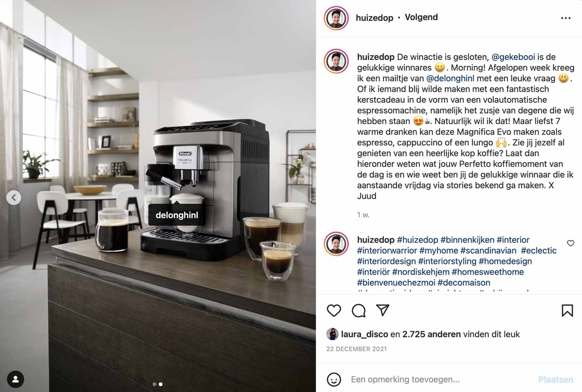The height and width of the screenshot is (392, 582).
Task: Select the first carousel dot indicator
Action: tap(154, 384)
